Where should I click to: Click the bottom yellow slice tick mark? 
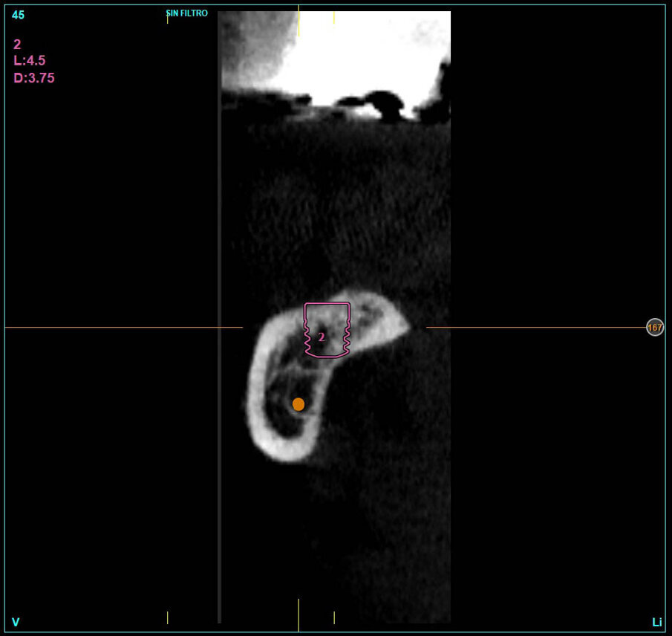tap(299, 615)
